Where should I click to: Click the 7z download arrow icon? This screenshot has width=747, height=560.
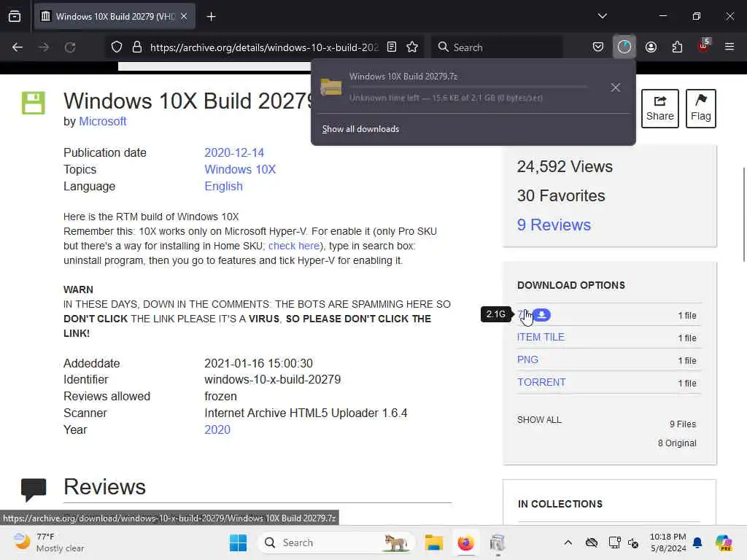541,315
